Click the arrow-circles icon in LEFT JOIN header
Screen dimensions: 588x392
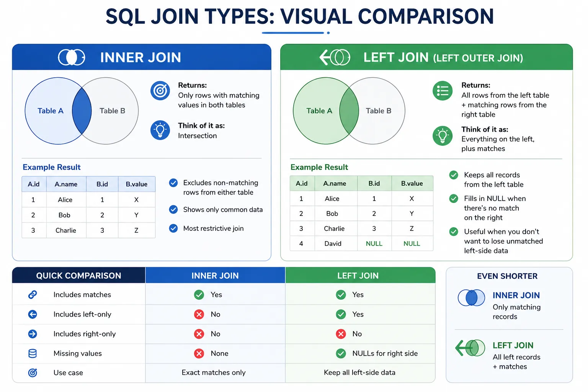pos(335,57)
